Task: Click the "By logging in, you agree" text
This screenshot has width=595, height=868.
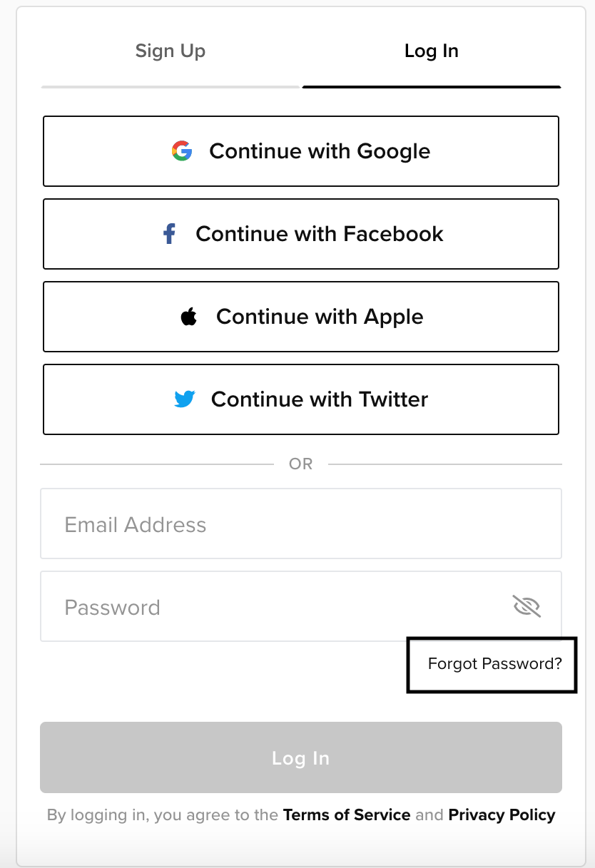Action: (x=163, y=815)
